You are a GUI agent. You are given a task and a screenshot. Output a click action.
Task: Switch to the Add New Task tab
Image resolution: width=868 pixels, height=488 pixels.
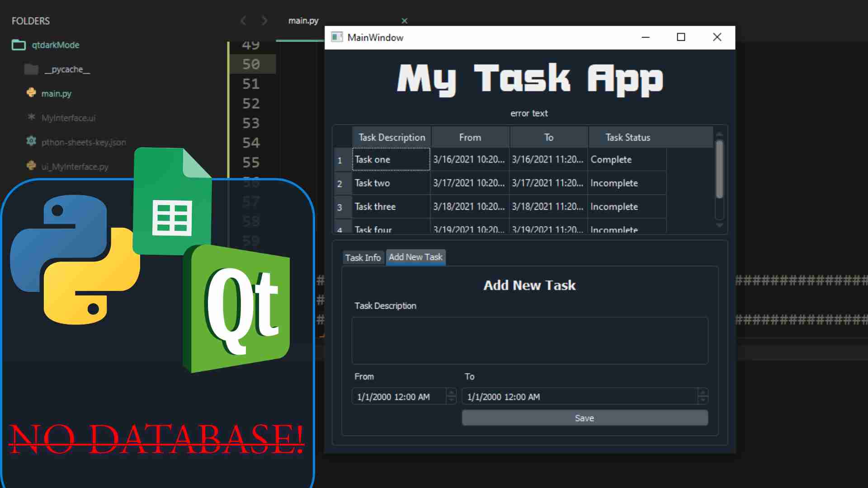(x=415, y=257)
